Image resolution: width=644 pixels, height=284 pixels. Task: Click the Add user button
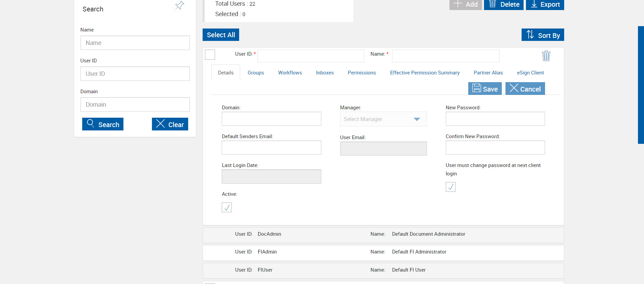465,4
